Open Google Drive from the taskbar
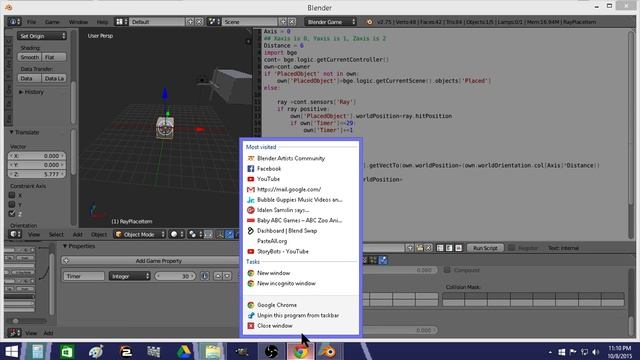This screenshot has height=360, width=640. coord(184,351)
